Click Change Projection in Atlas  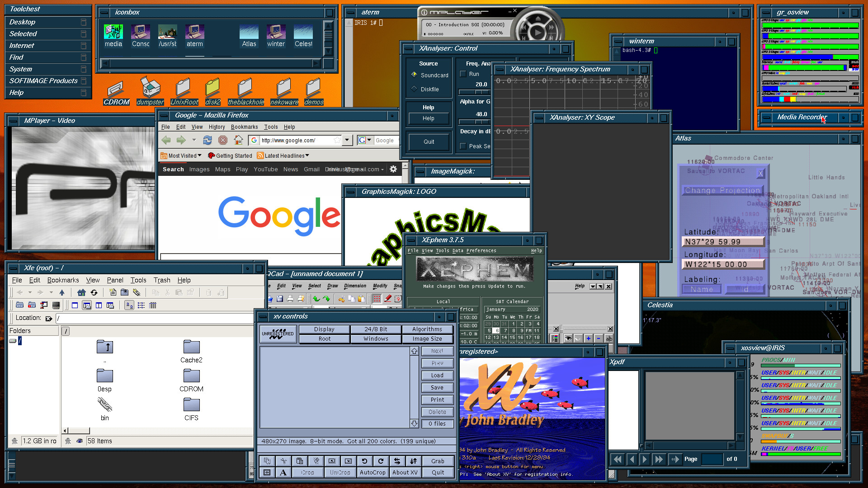point(722,191)
